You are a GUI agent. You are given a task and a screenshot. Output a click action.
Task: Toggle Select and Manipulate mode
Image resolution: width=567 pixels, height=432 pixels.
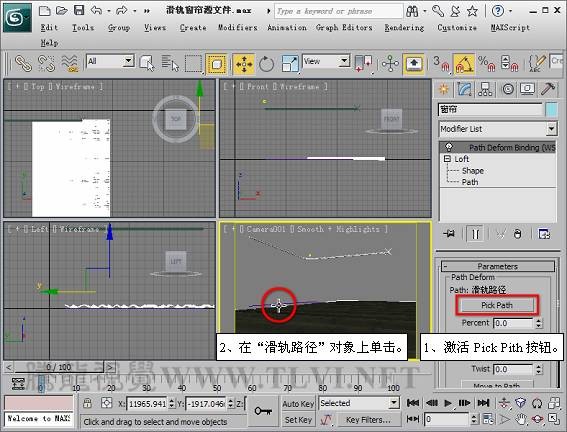pyautogui.click(x=390, y=64)
